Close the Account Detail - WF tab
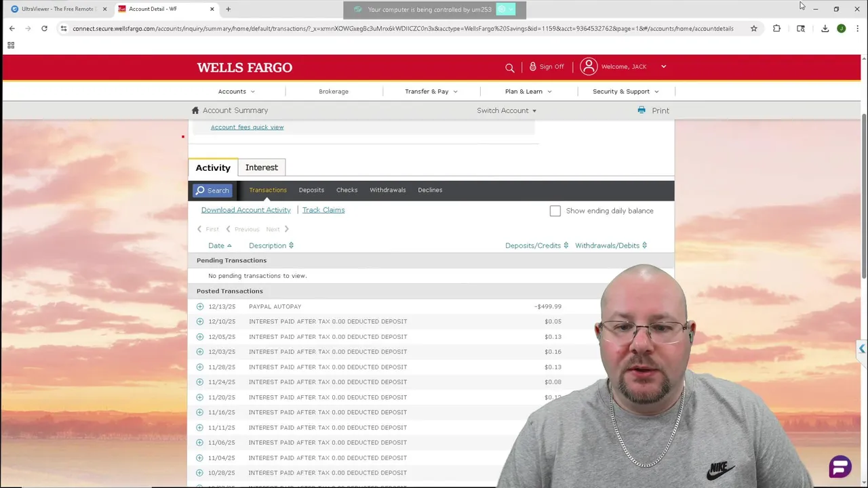The width and height of the screenshot is (868, 488). pyautogui.click(x=212, y=9)
